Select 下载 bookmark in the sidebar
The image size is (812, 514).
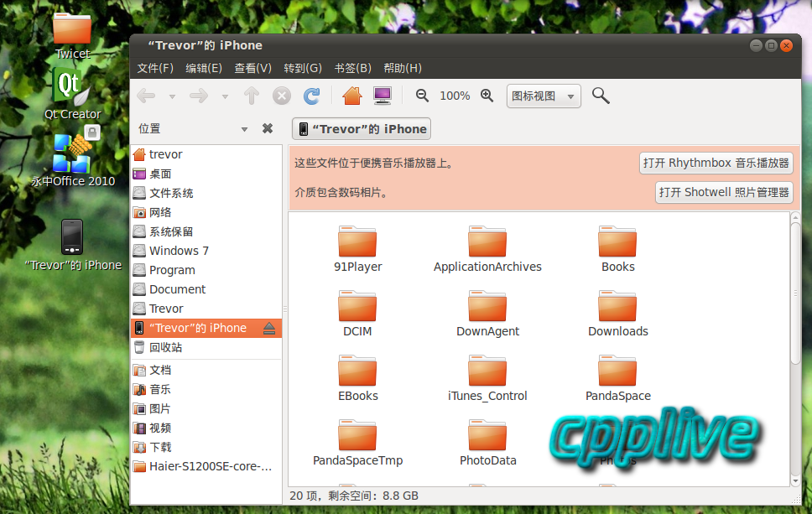tap(206, 447)
